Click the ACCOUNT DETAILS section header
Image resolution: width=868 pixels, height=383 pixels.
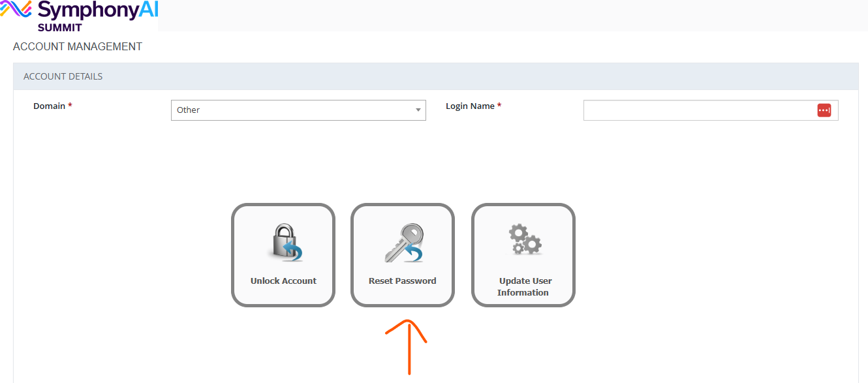coord(63,76)
